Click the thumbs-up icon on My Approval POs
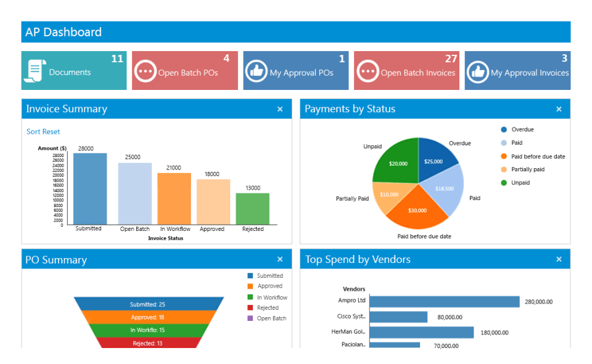Image resolution: width=592 pixels, height=364 pixels. pyautogui.click(x=257, y=70)
